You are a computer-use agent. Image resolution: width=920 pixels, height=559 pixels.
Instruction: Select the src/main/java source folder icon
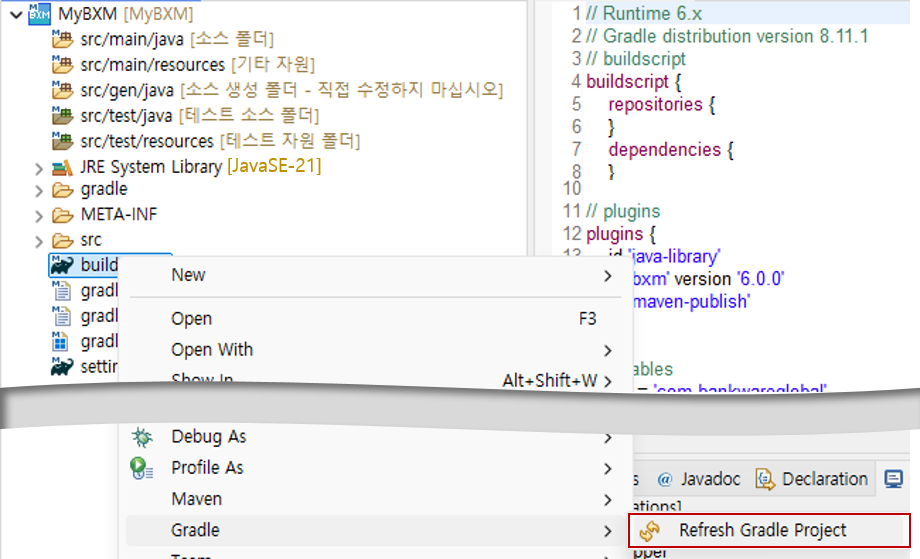pyautogui.click(x=62, y=39)
